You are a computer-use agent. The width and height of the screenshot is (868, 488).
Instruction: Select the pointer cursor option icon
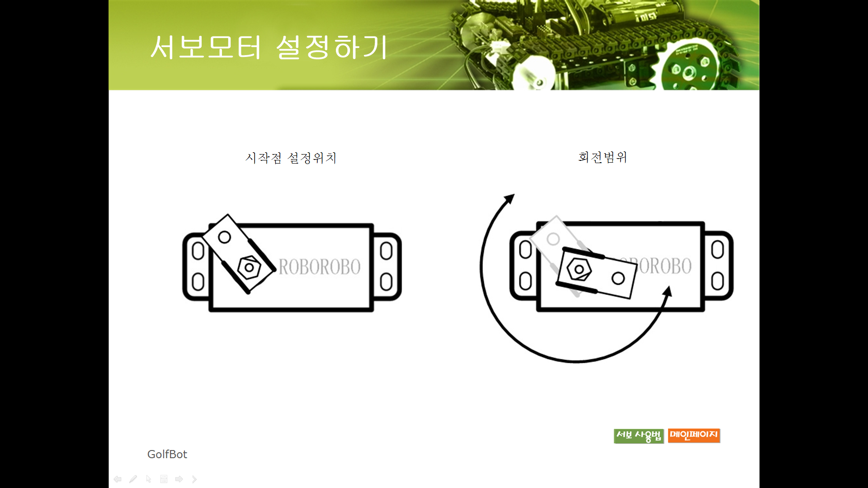click(x=148, y=479)
